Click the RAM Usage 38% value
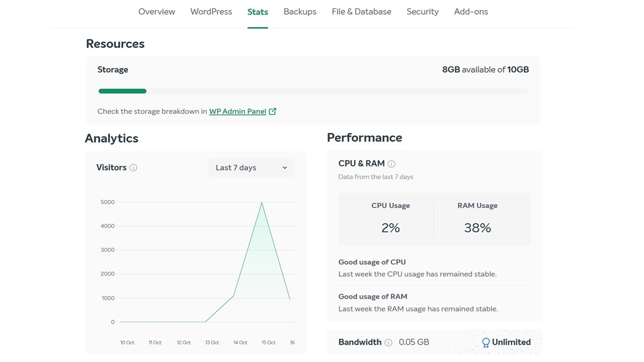The image size is (644, 362). (x=477, y=227)
